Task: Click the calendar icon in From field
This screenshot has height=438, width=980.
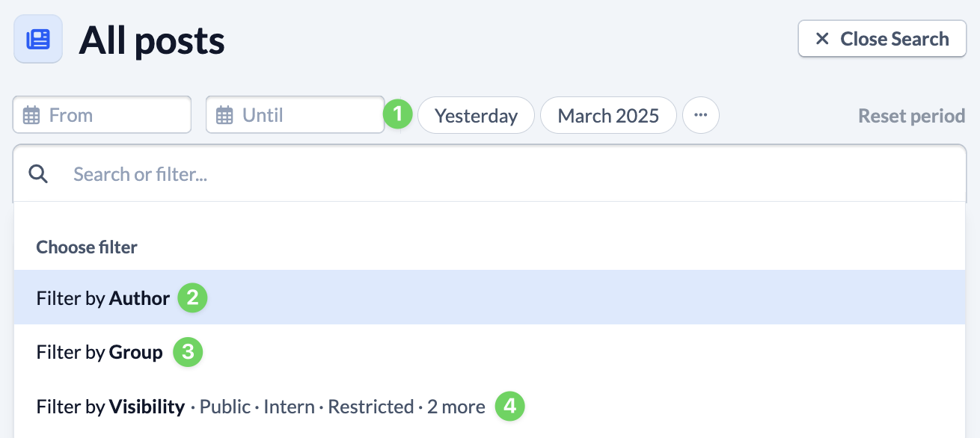Action: coord(31,115)
